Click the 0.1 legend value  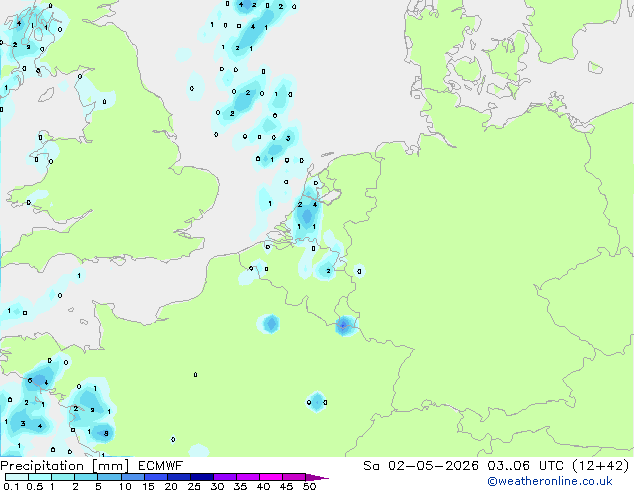[11, 486]
